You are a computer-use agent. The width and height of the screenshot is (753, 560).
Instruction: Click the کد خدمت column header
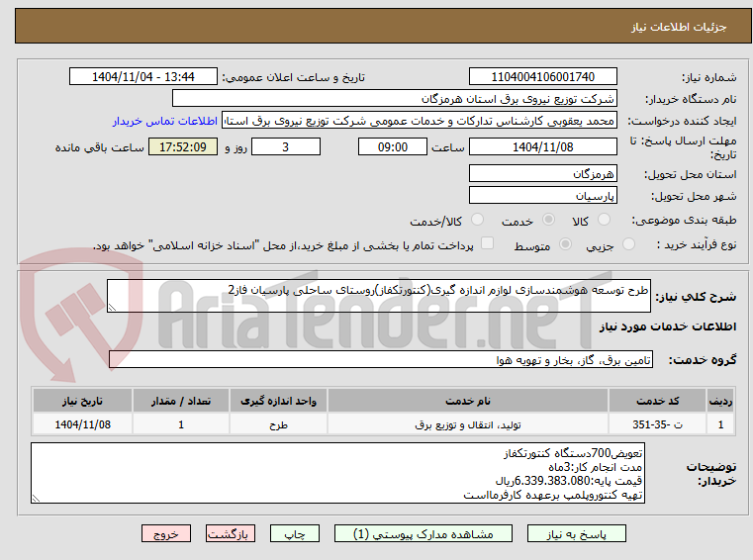pyautogui.click(x=657, y=401)
